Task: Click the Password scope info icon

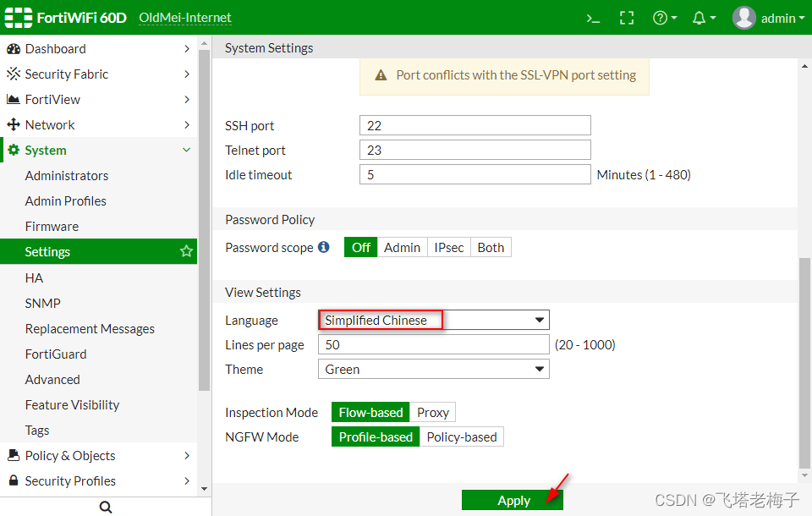Action: coord(324,247)
